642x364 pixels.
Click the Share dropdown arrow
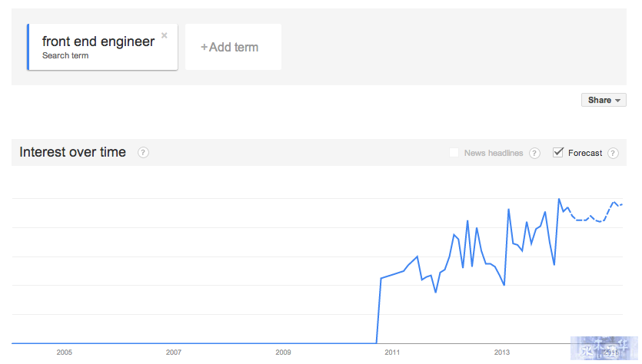point(617,101)
